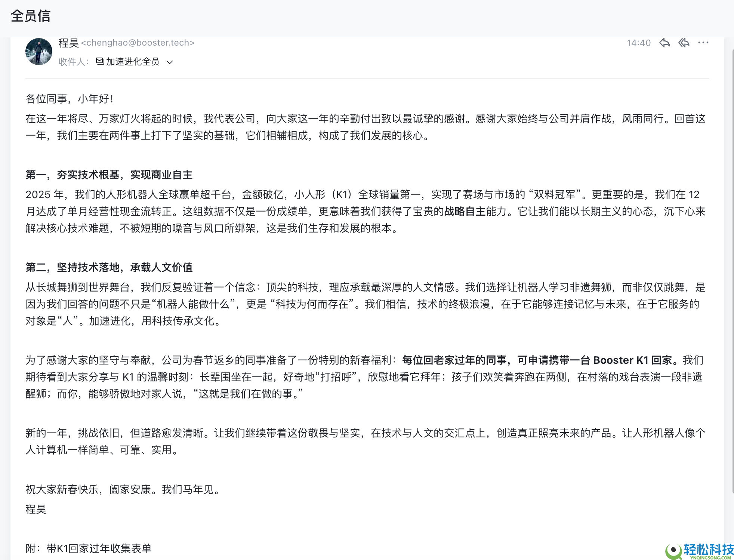Click recipient group 加速进化全员
This screenshot has width=734, height=560.
click(x=133, y=61)
